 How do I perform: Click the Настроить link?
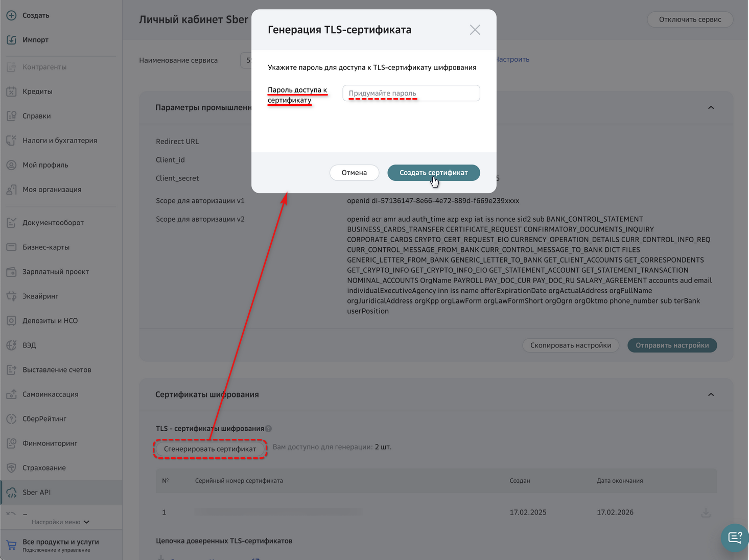pyautogui.click(x=511, y=59)
